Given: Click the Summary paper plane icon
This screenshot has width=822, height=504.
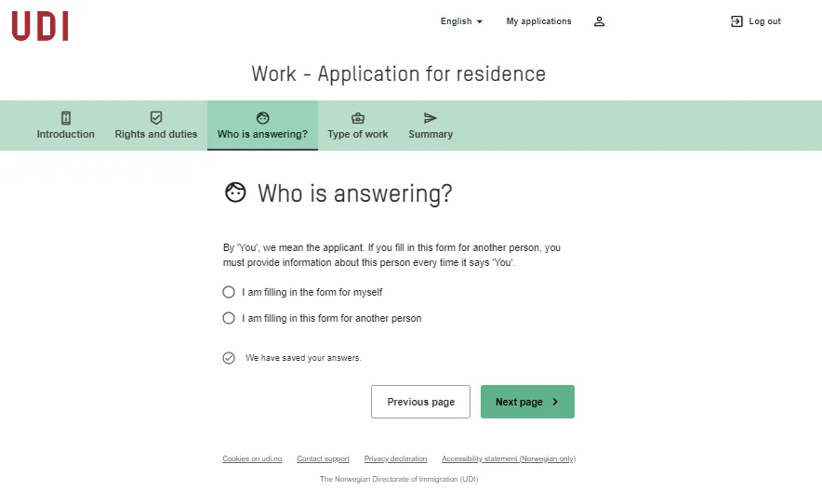Looking at the screenshot, I should click(x=431, y=118).
